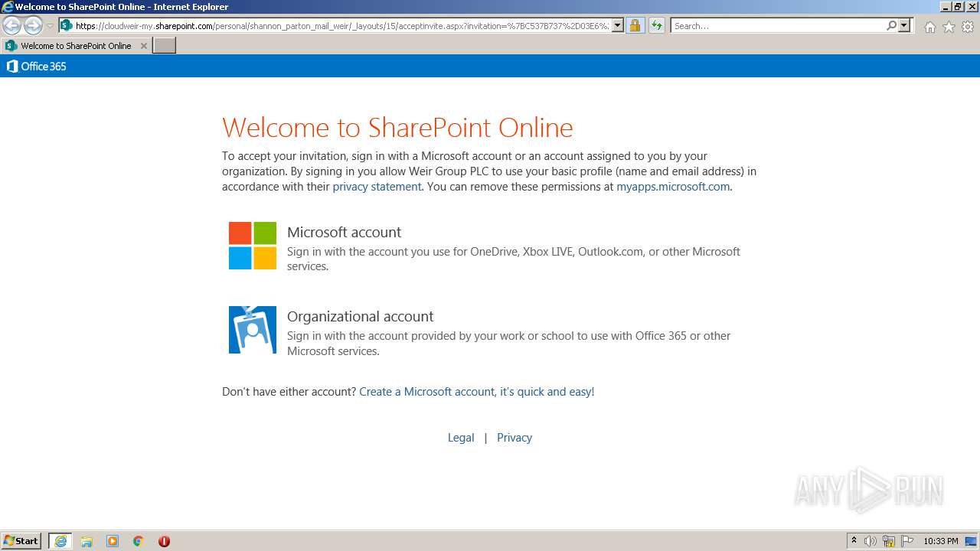The height and width of the screenshot is (551, 980).
Task: Click the Welcome to SharePoint Online heading
Action: pos(397,127)
